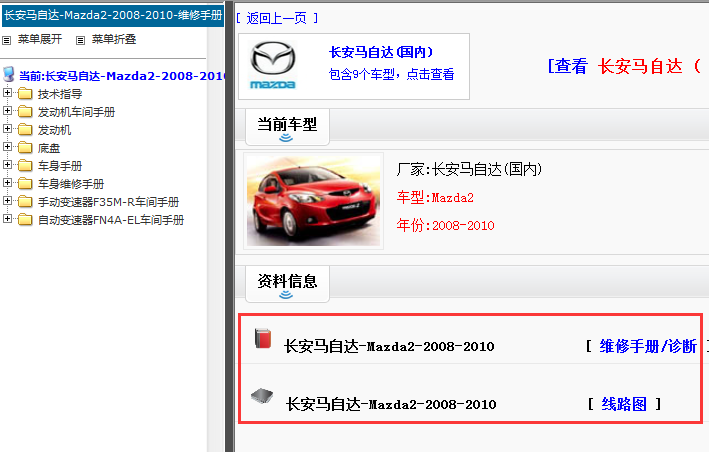Open 车身维修手册 folder label
This screenshot has height=452, width=709.
point(71,184)
